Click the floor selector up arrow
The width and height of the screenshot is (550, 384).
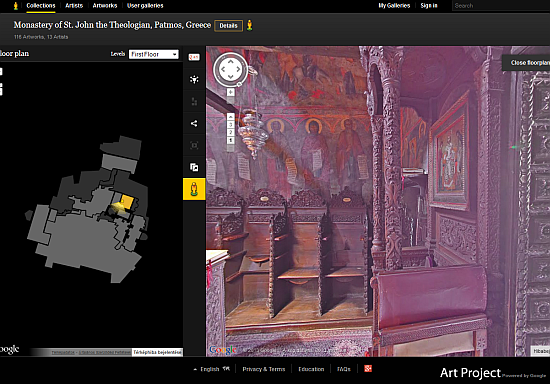click(230, 116)
